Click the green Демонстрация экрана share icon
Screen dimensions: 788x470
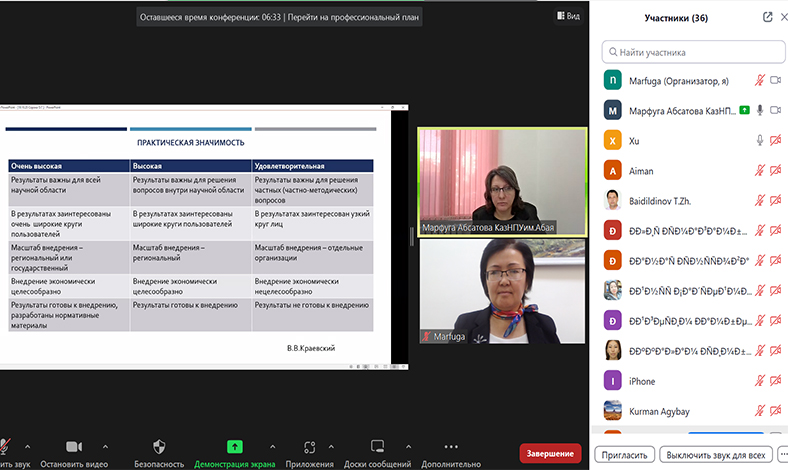click(235, 446)
